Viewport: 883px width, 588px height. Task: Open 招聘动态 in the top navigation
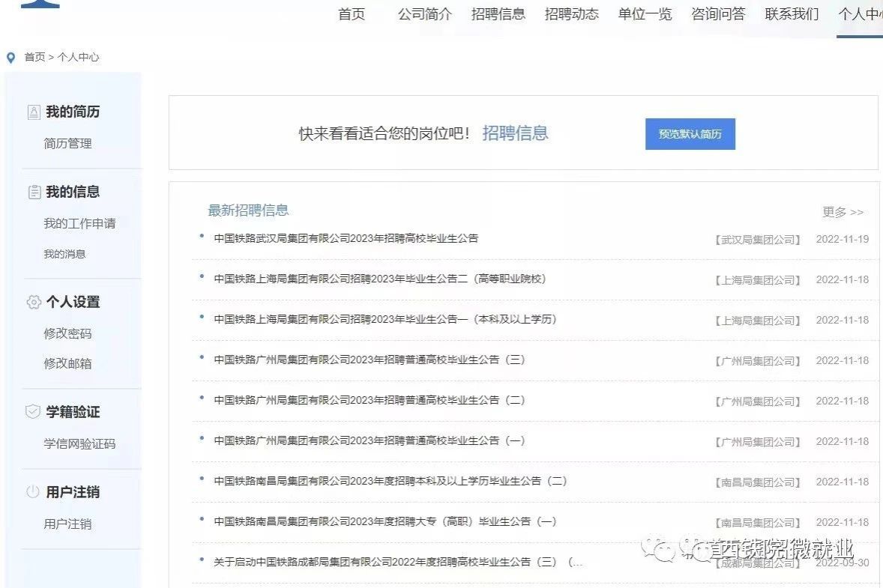pos(572,14)
